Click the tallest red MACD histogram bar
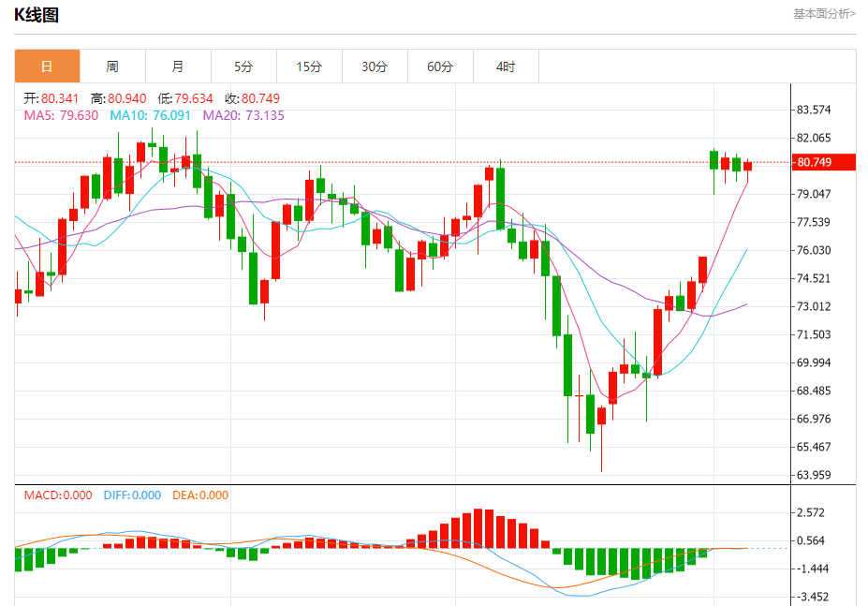This screenshot has height=606, width=868. click(478, 528)
